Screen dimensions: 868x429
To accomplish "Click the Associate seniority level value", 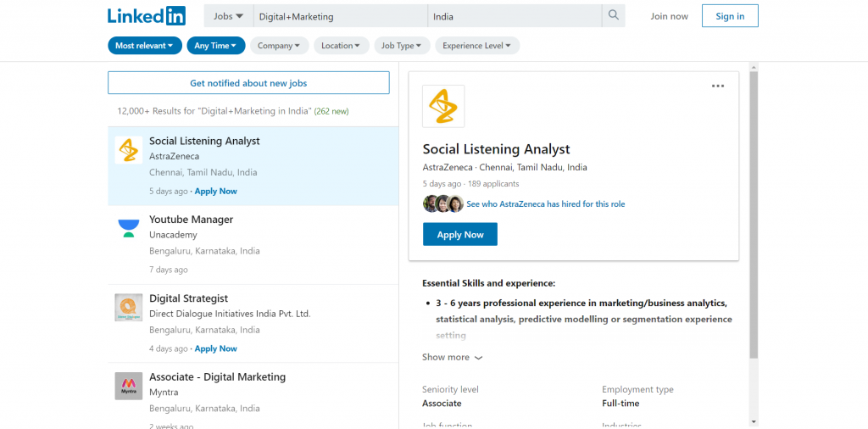I will [442, 403].
